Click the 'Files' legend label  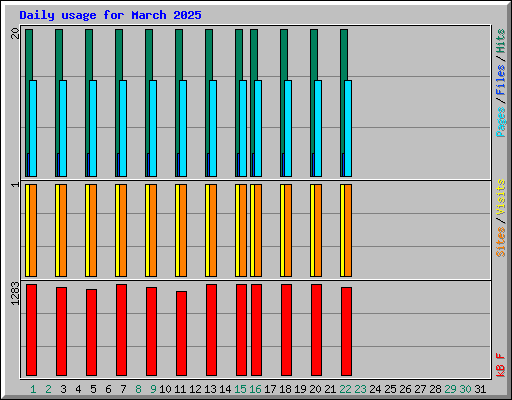500,80
